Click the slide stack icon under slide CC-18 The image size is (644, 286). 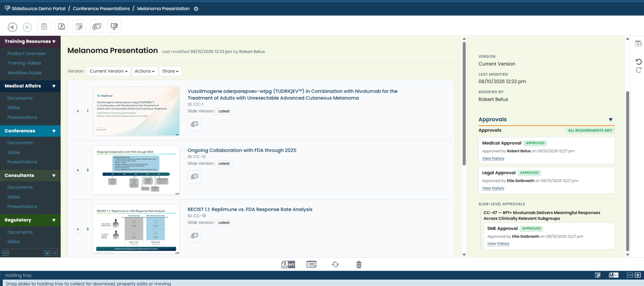194,236
